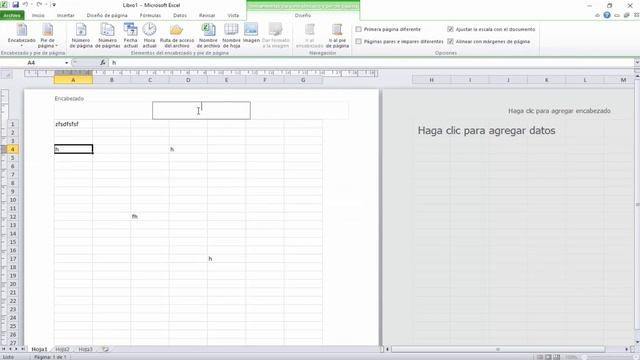Open the Archivo tab
Screen dimensions: 640x360
click(12, 15)
